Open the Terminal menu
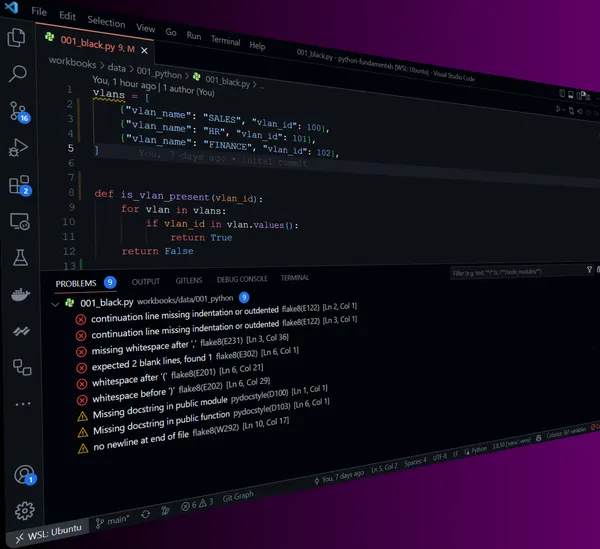Viewport: 600px width, 549px height. click(x=225, y=41)
